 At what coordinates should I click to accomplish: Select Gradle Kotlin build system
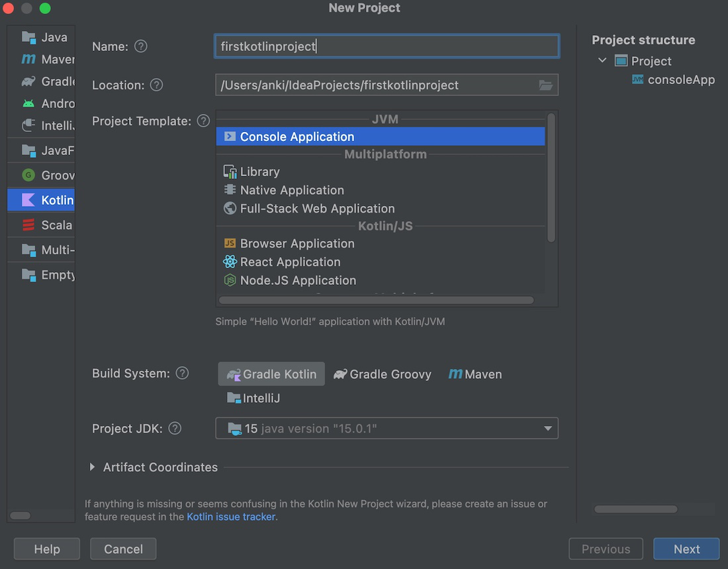point(271,374)
